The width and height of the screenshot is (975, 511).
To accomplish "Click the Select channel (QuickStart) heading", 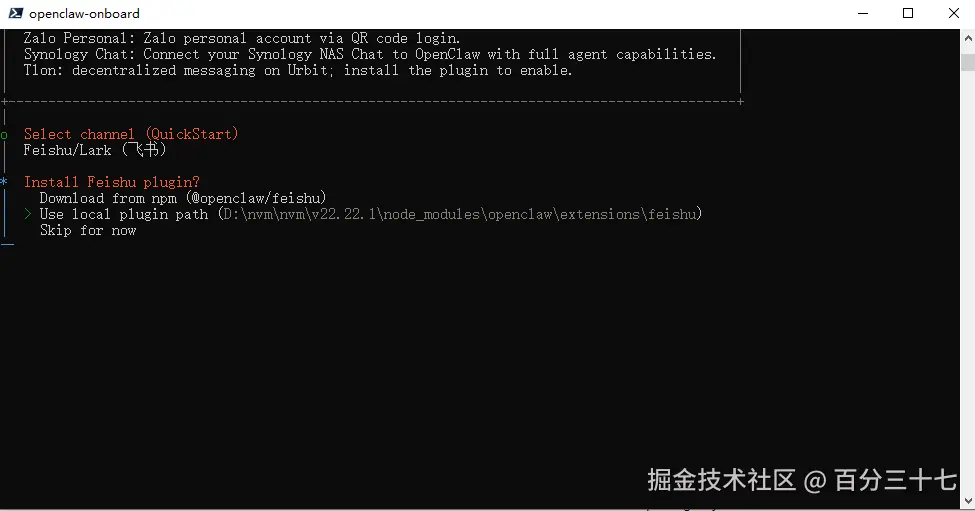I will 131,134.
